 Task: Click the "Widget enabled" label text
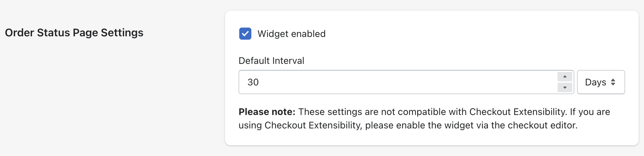tap(291, 34)
